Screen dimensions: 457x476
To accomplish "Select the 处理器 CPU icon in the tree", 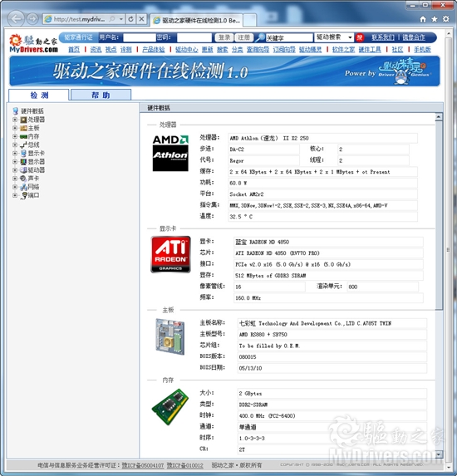I will [x=24, y=120].
